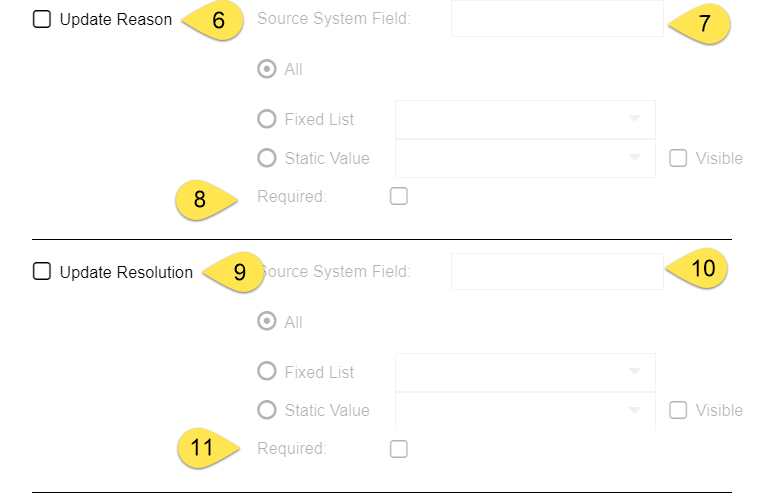Viewport: 775px width, 498px height.
Task: Click callout marker number 9
Action: [x=238, y=272]
